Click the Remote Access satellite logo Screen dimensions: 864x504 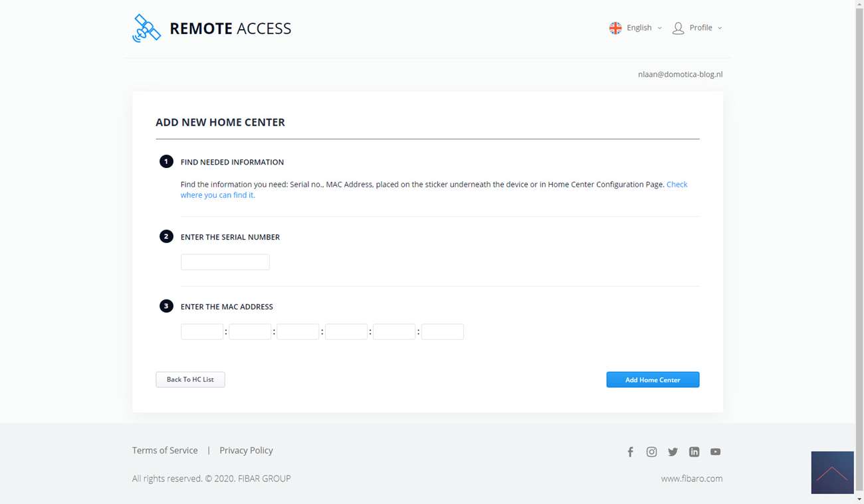click(146, 29)
